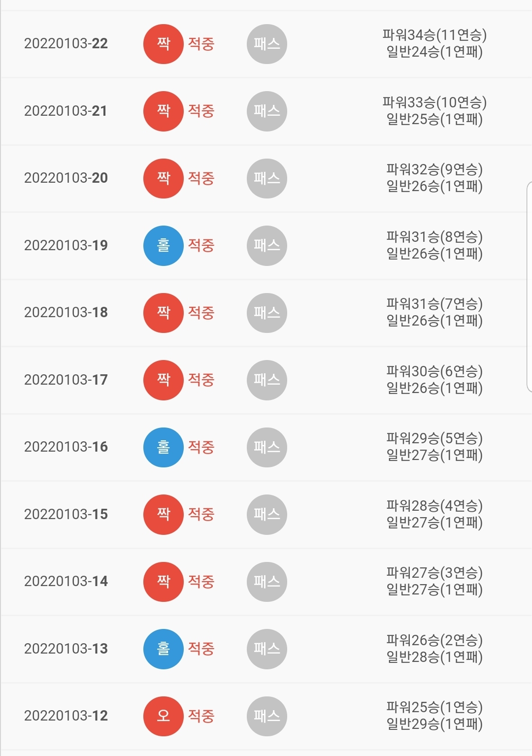Viewport: 532px width, 756px height.
Task: Open round label 20220103-20
Action: [66, 178]
